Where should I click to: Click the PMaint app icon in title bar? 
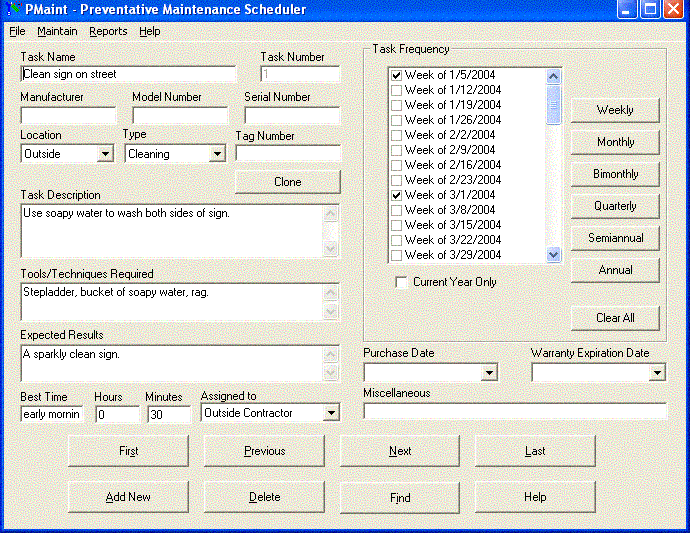[x=13, y=9]
